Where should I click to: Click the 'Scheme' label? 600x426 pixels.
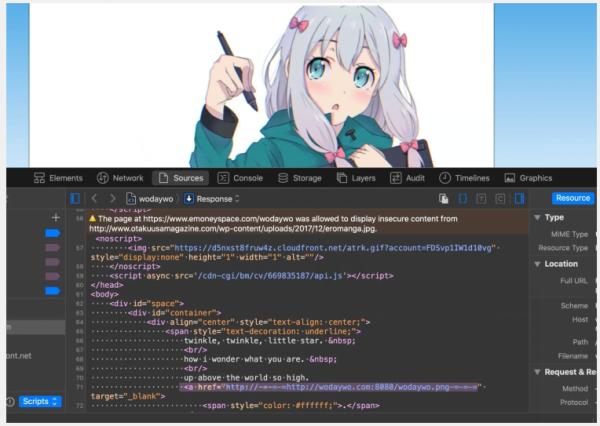tap(574, 305)
